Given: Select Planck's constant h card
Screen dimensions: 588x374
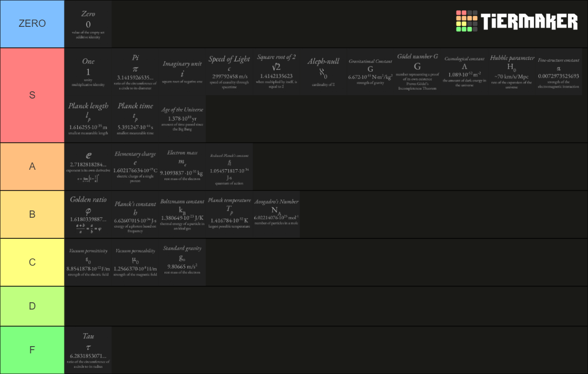Looking at the screenshot, I should point(135,214).
